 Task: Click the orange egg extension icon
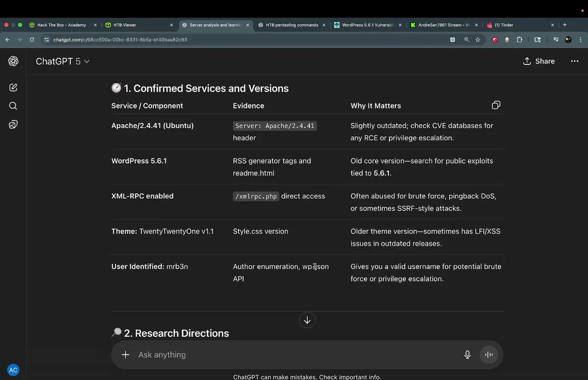507,40
